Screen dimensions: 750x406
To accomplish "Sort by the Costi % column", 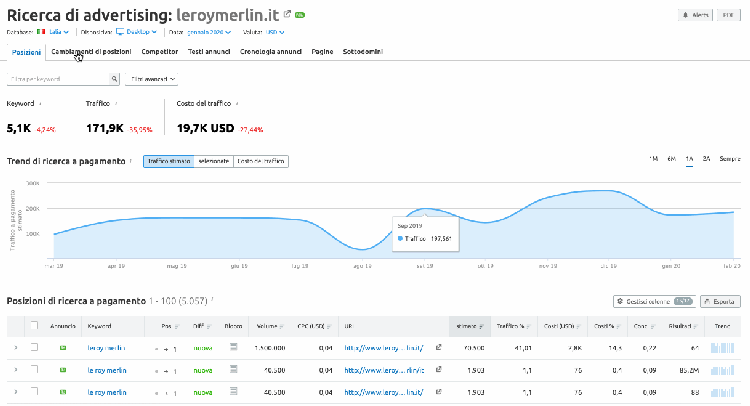I will click(x=607, y=326).
